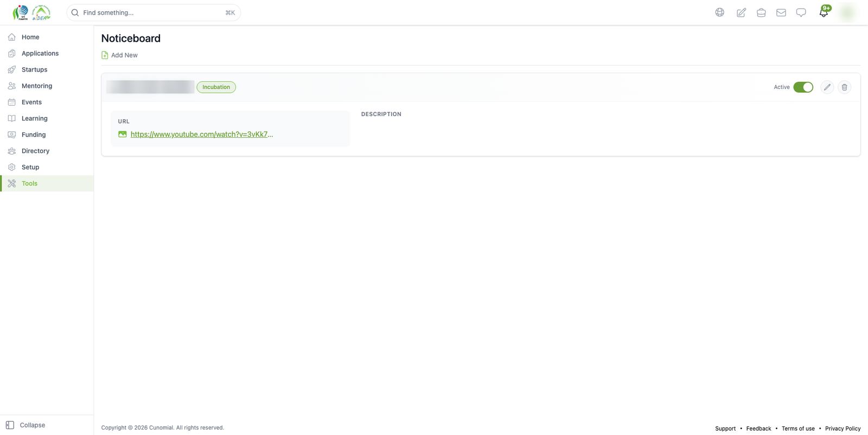Collapse the sidebar using Collapse button

pyautogui.click(x=25, y=425)
